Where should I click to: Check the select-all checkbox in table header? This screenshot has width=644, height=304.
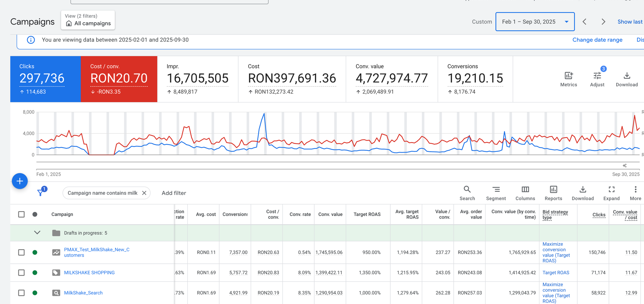pyautogui.click(x=22, y=214)
